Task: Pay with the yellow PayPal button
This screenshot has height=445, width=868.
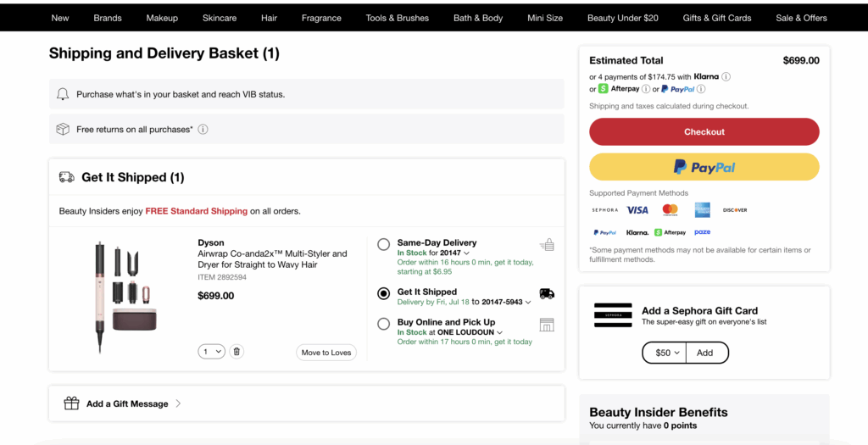Action: click(x=704, y=167)
